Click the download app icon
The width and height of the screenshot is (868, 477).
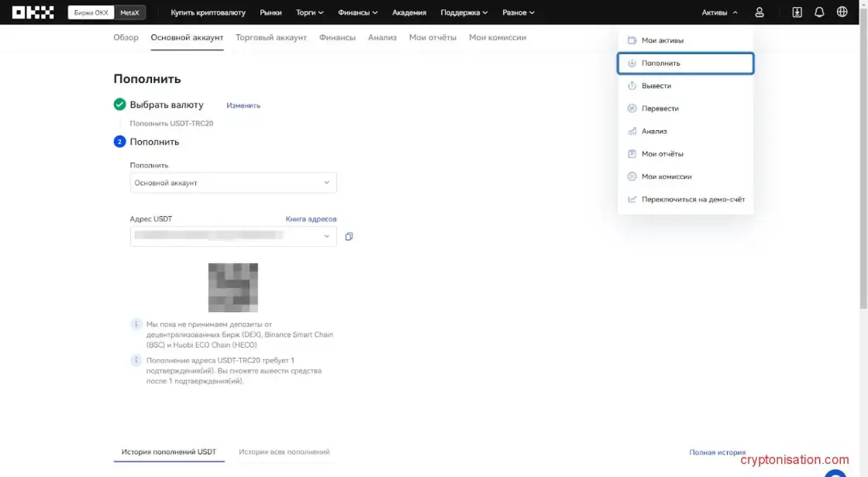pyautogui.click(x=797, y=12)
